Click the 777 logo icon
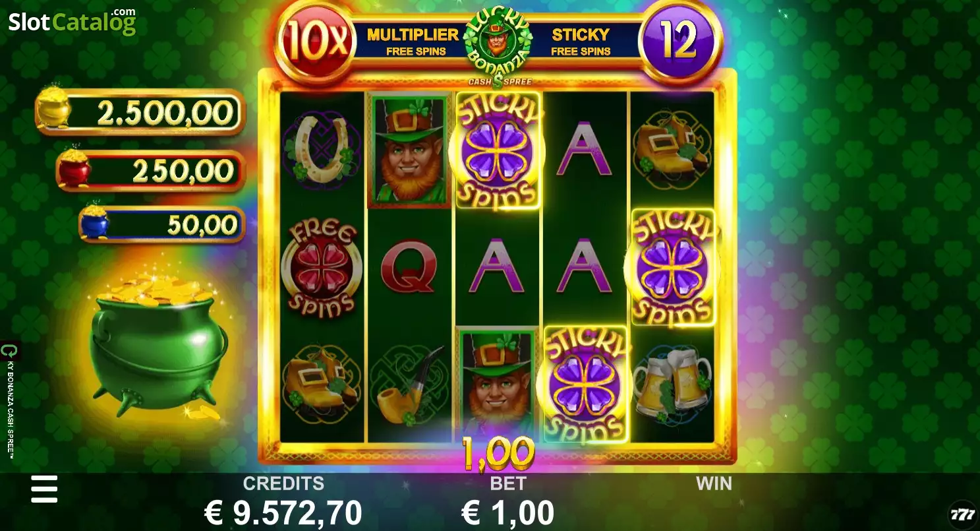Image resolution: width=980 pixels, height=531 pixels. point(962,514)
